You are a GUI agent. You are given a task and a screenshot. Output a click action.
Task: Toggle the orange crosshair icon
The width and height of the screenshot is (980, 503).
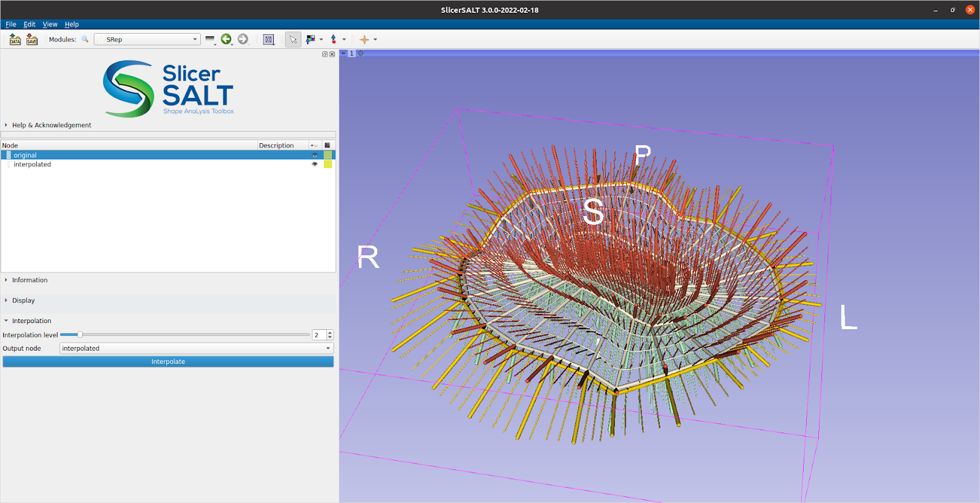pyautogui.click(x=364, y=39)
